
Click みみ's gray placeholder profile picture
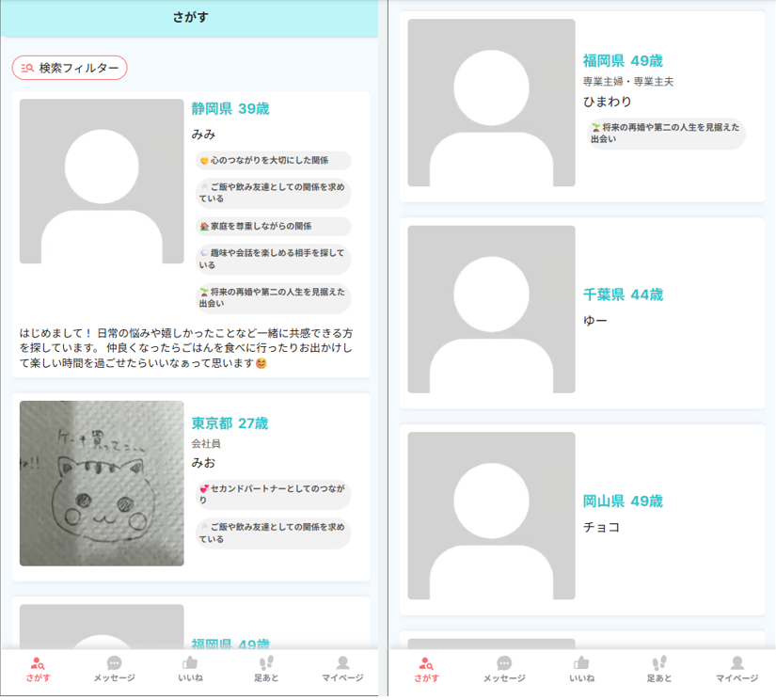(102, 182)
